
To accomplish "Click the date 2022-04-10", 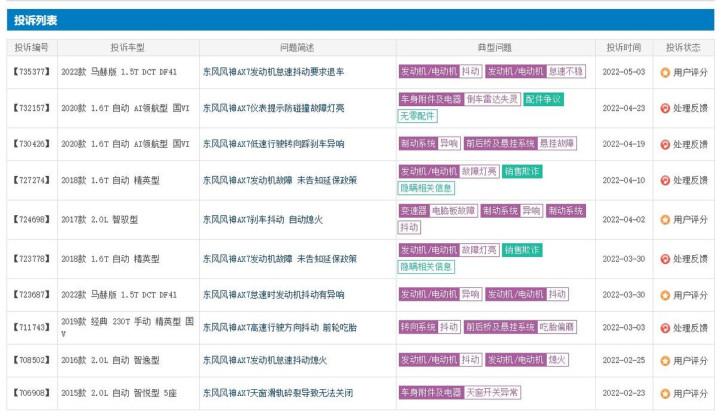I will click(x=624, y=180).
